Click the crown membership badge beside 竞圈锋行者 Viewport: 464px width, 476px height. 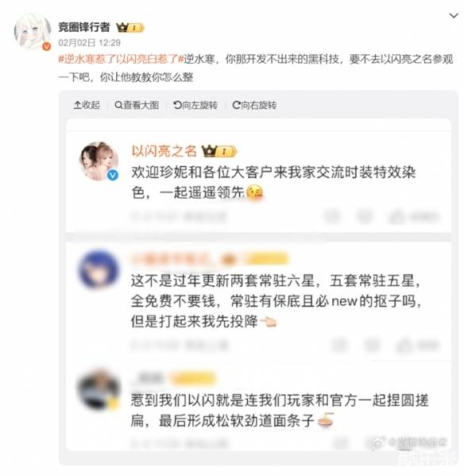(x=130, y=28)
